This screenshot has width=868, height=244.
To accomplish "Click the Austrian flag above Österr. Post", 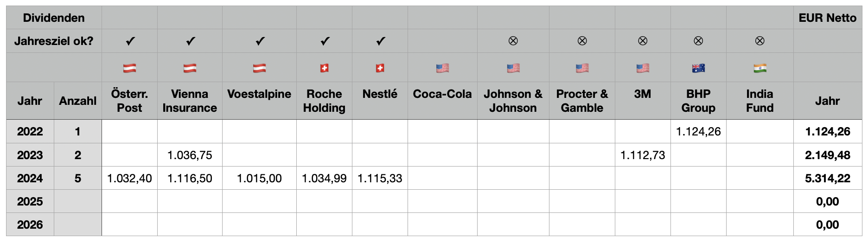I will click(x=129, y=68).
